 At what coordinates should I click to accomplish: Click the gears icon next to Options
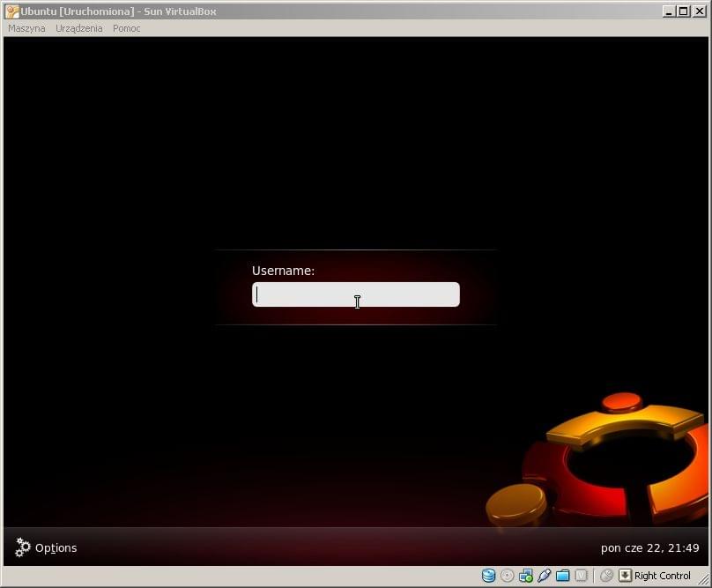pos(22,547)
